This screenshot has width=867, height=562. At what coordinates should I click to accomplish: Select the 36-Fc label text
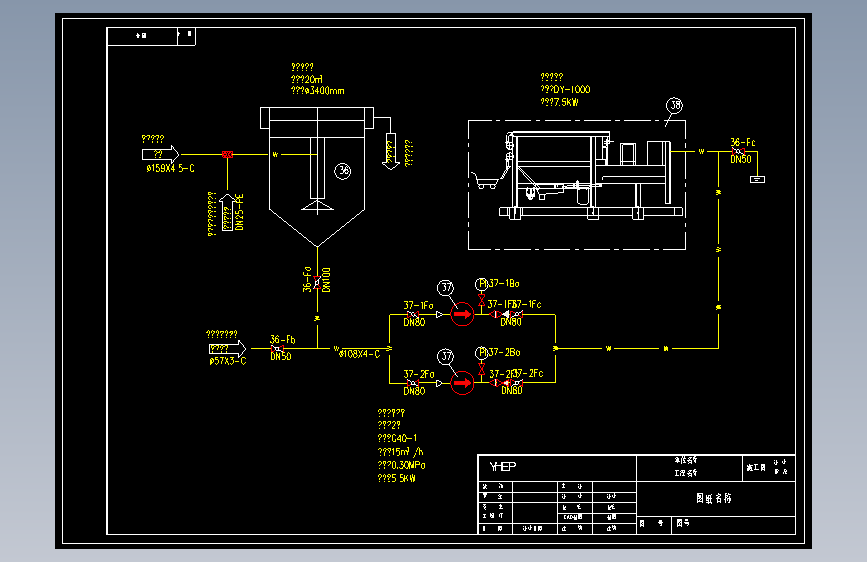pyautogui.click(x=743, y=142)
